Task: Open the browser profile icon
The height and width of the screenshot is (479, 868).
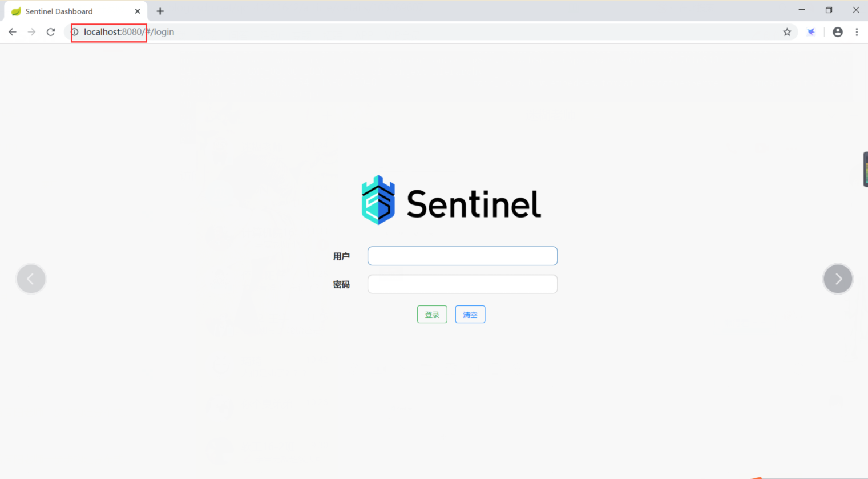Action: 837,32
